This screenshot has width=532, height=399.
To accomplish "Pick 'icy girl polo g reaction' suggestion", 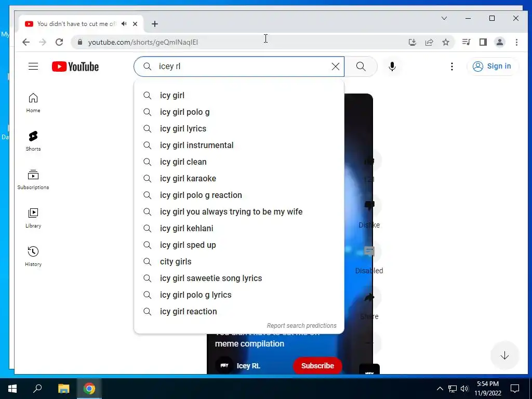I will pyautogui.click(x=239, y=195).
